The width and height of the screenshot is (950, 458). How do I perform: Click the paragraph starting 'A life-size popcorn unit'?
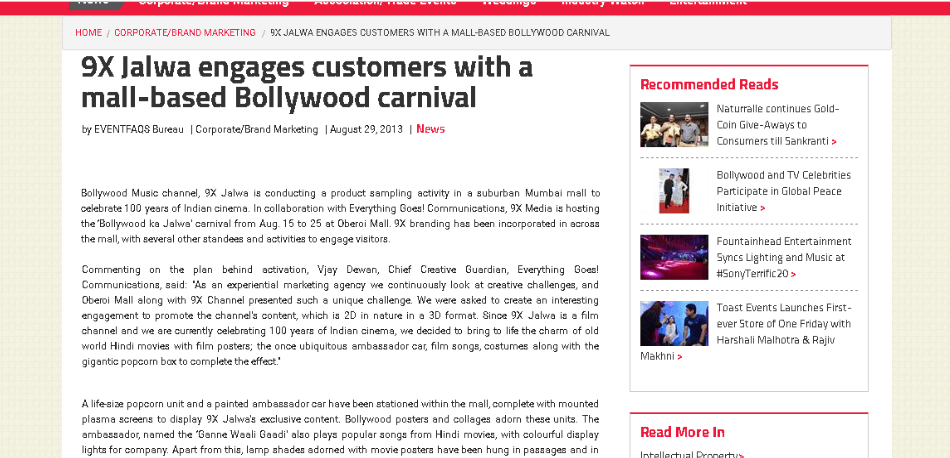(340, 427)
